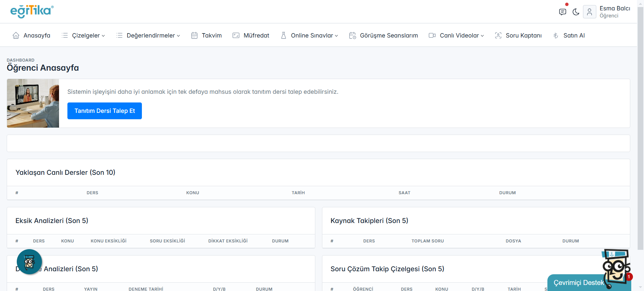The height and width of the screenshot is (291, 644).
Task: Click the Anasayfa home icon
Action: point(16,35)
